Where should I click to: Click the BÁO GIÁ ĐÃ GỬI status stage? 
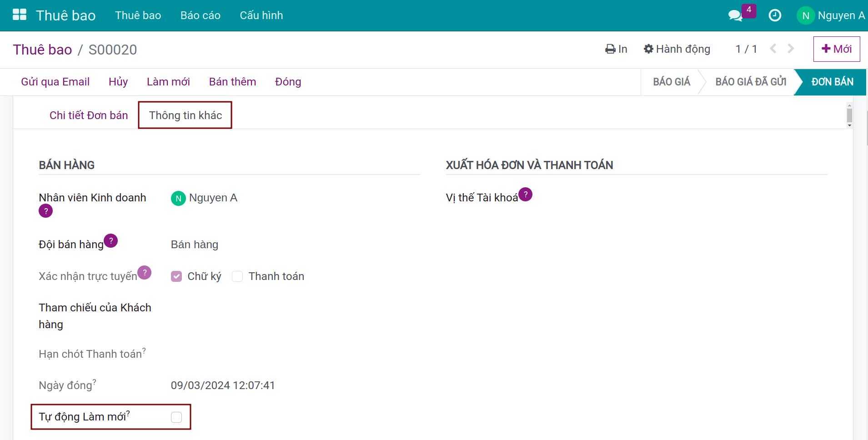[x=750, y=82]
